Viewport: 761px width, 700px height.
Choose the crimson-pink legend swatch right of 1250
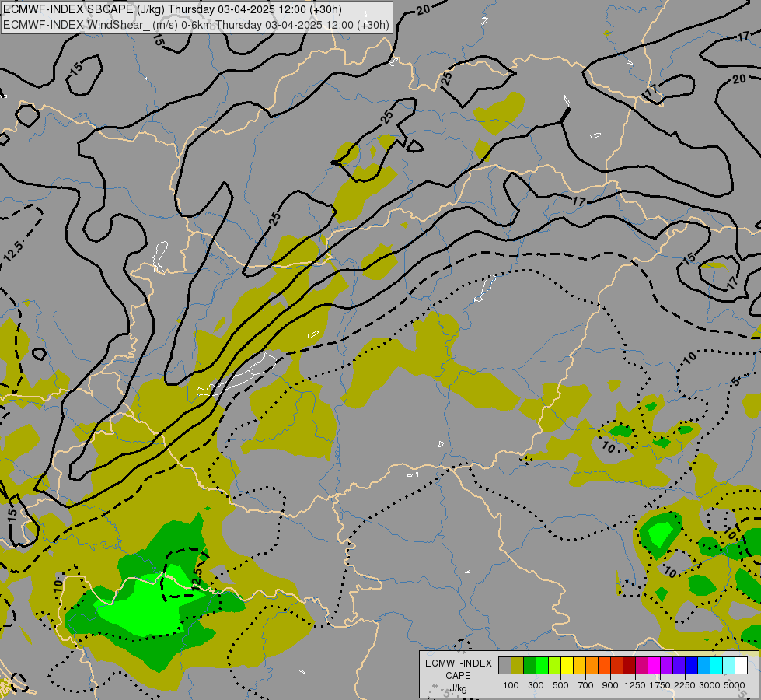[x=641, y=665]
